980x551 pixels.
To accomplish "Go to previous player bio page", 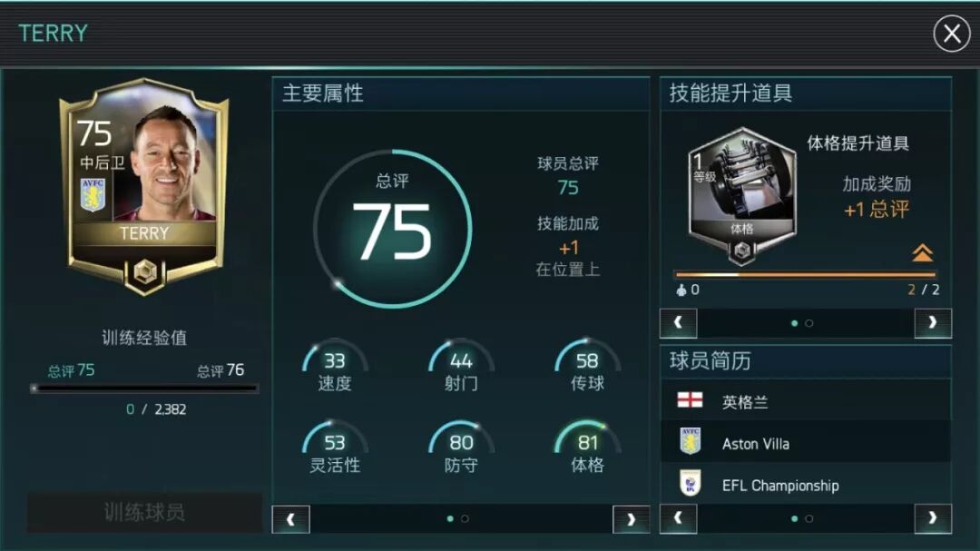I will point(678,518).
